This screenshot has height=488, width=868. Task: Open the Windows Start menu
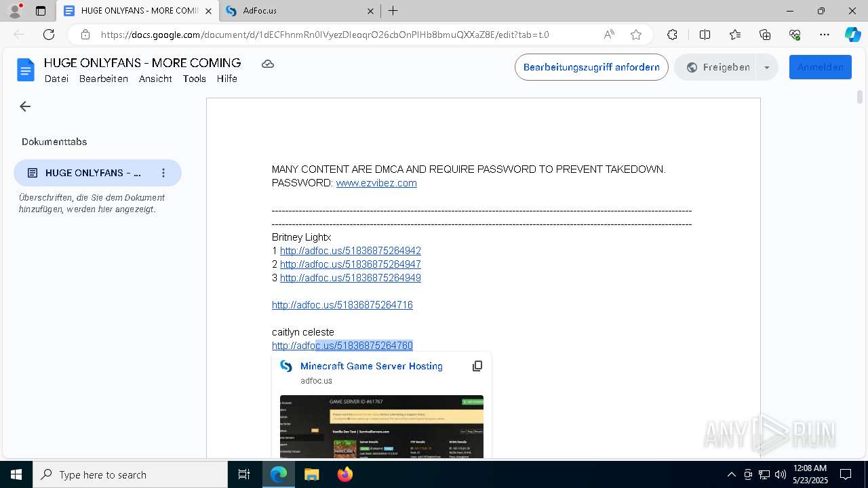coord(16,474)
